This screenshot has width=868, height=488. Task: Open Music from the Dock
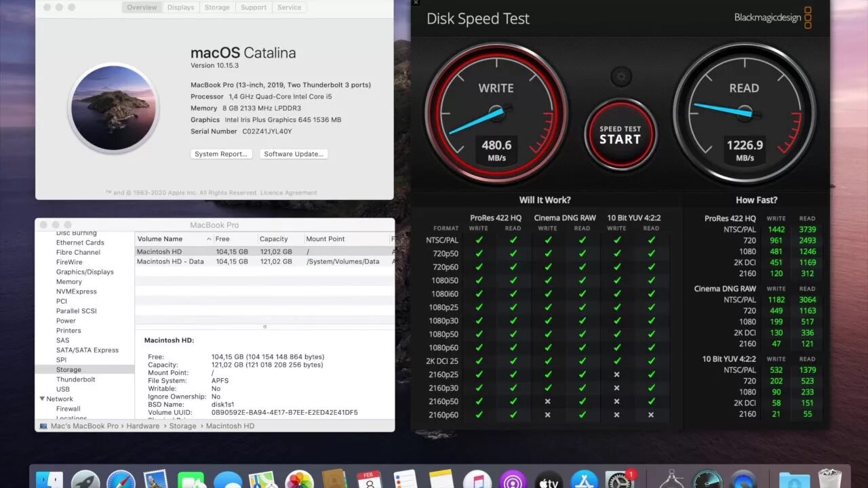[x=477, y=480]
